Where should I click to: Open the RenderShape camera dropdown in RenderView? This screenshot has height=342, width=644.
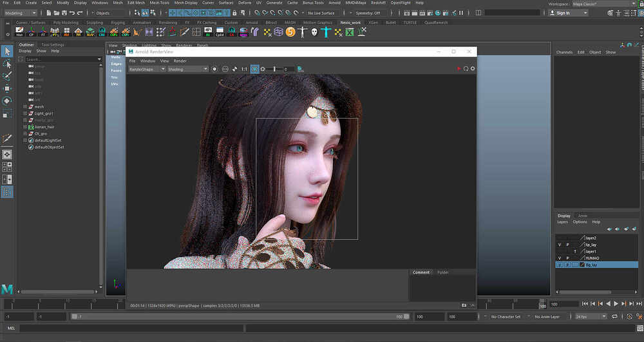(x=147, y=69)
